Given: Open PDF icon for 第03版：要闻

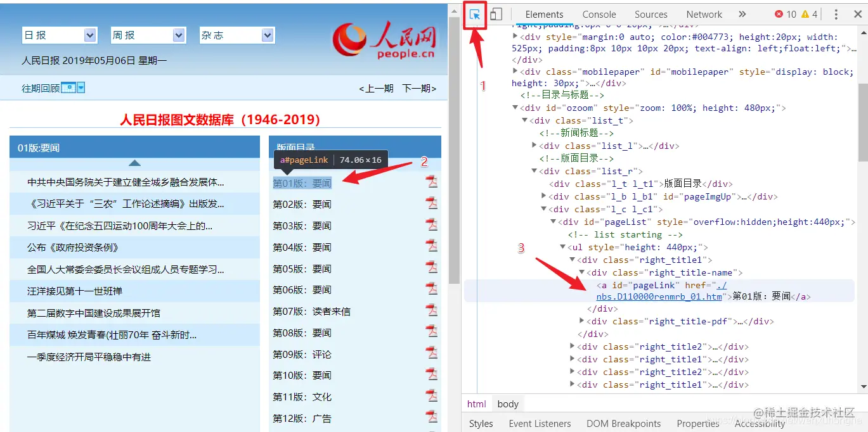Looking at the screenshot, I should click(432, 225).
